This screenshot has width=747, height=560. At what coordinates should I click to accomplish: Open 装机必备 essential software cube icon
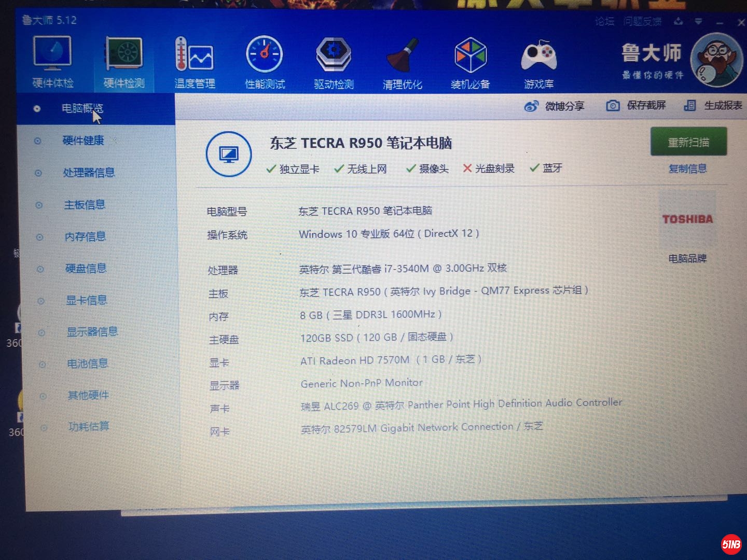pyautogui.click(x=471, y=56)
